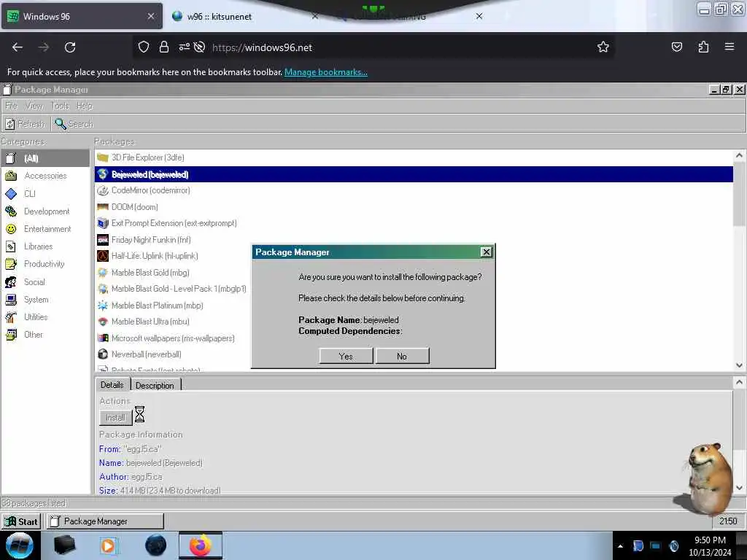This screenshot has height=560, width=747.
Task: Go back in browser history
Action: [x=18, y=47]
